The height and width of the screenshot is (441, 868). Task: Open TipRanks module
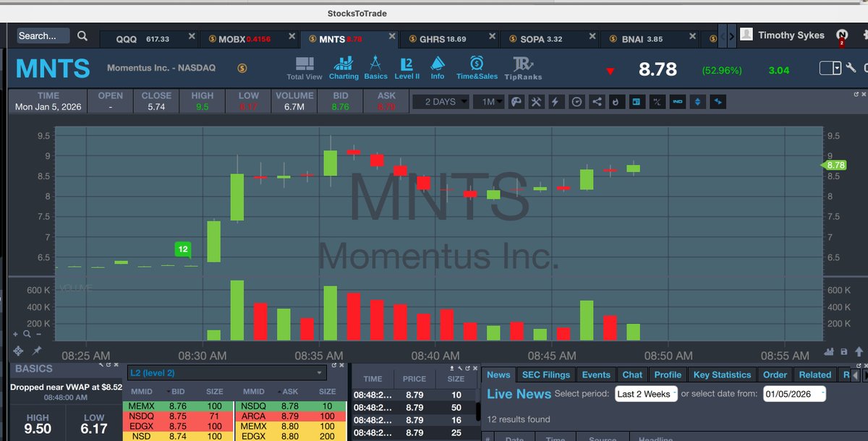523,68
